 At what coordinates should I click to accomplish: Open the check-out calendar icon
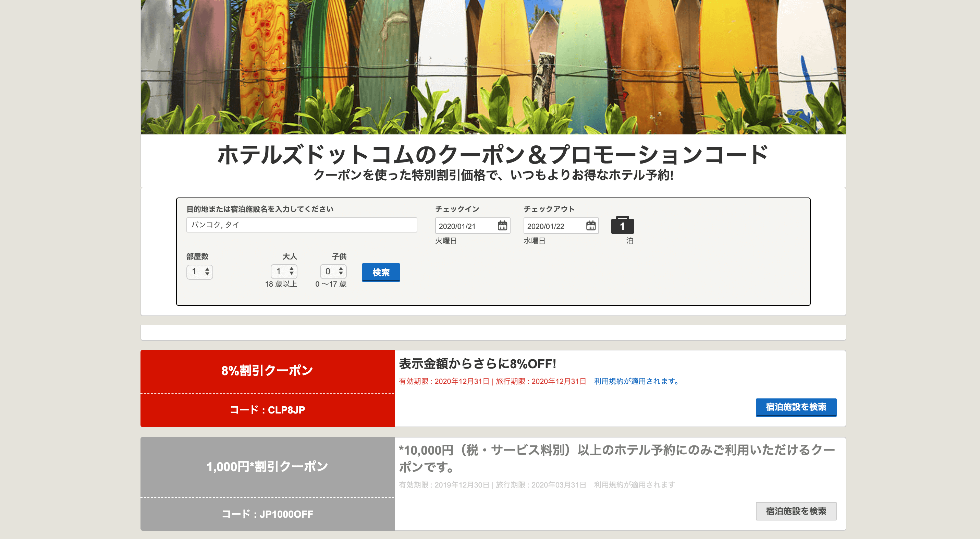pyautogui.click(x=590, y=226)
